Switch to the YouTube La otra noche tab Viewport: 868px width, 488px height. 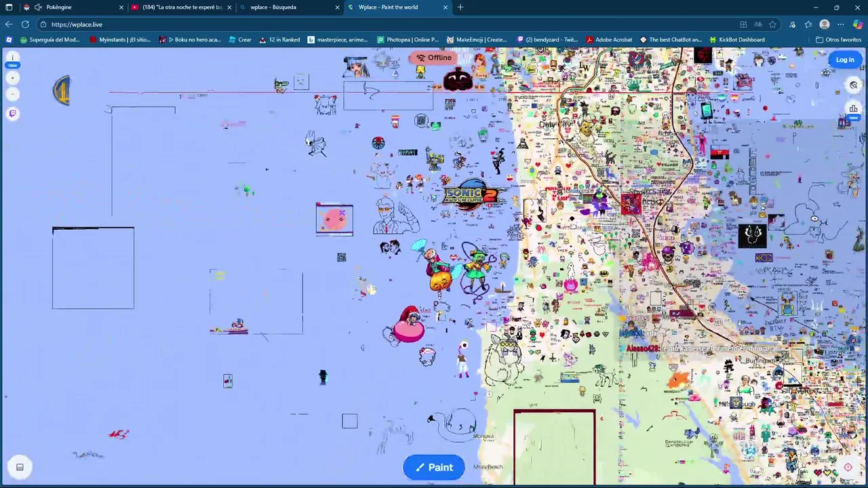coord(182,7)
